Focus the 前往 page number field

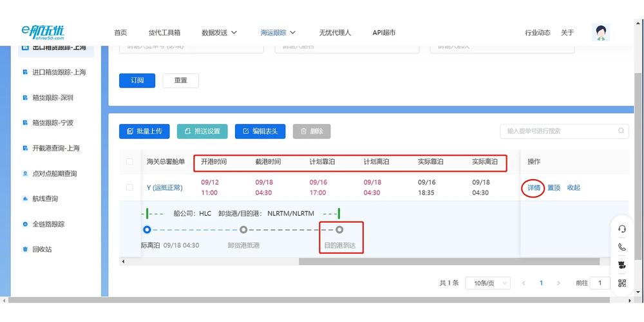tap(600, 283)
